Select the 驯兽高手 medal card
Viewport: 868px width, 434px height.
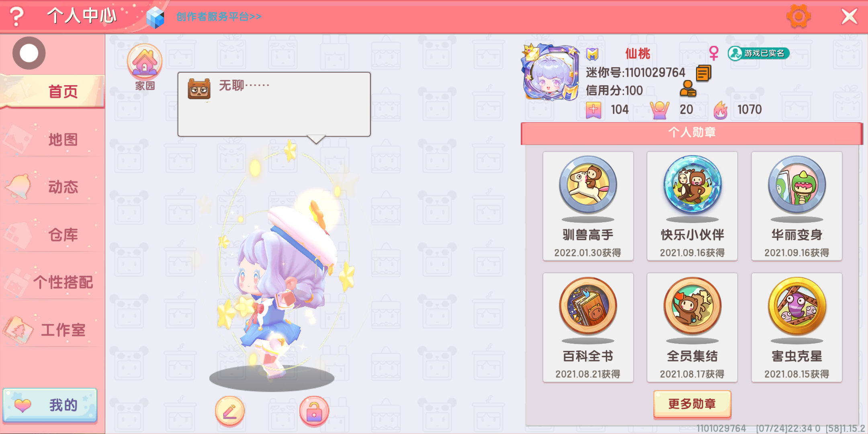[588, 206]
